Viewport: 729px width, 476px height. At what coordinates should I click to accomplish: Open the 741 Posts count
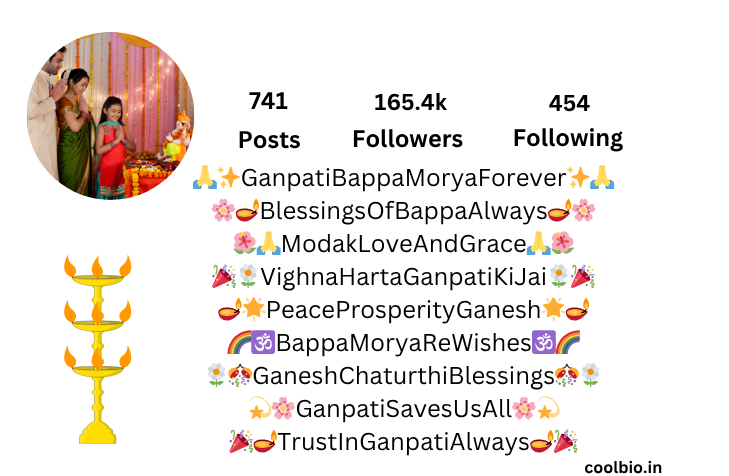tap(269, 120)
